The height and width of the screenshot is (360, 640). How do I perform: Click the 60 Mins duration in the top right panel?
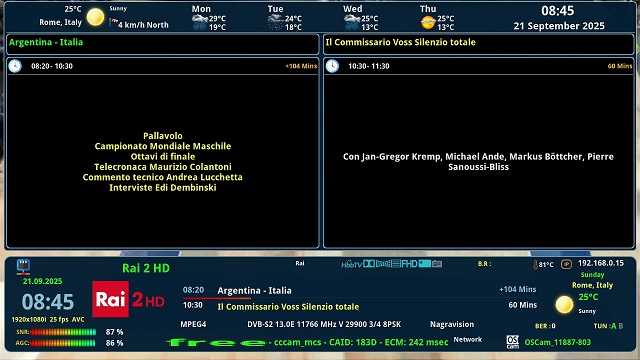click(x=620, y=66)
